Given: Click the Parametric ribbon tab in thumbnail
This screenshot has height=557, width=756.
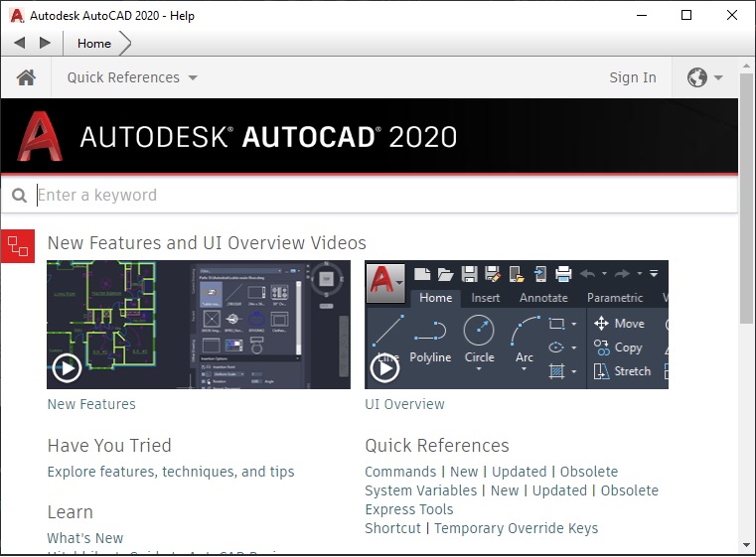Looking at the screenshot, I should (615, 298).
